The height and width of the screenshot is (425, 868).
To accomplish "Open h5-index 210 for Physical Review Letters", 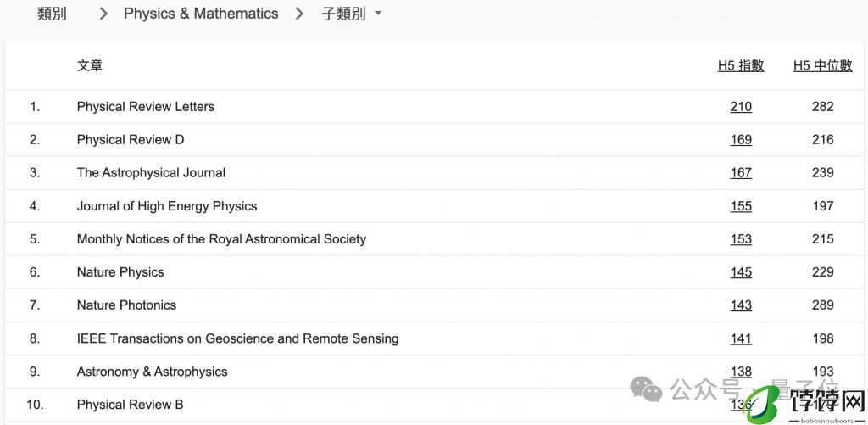I will 741,106.
